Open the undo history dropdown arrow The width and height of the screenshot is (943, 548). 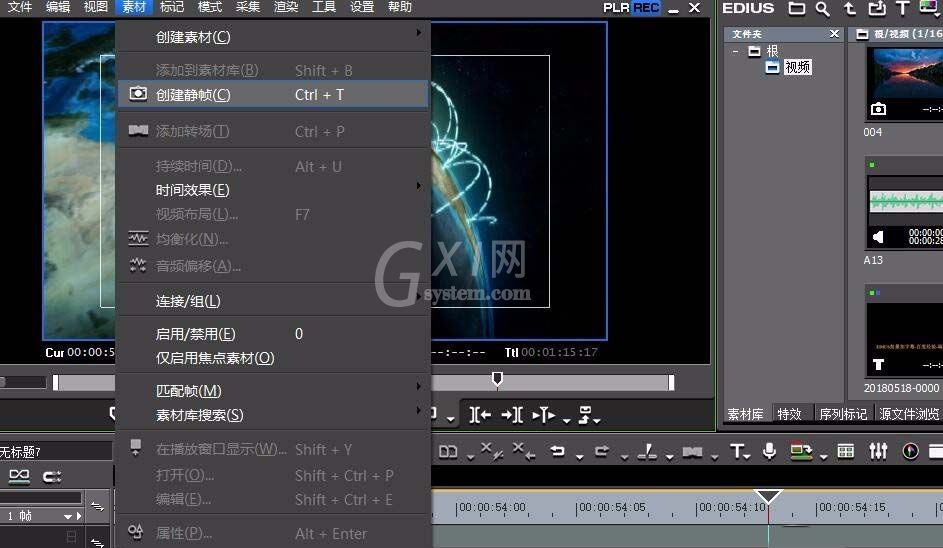tap(579, 457)
